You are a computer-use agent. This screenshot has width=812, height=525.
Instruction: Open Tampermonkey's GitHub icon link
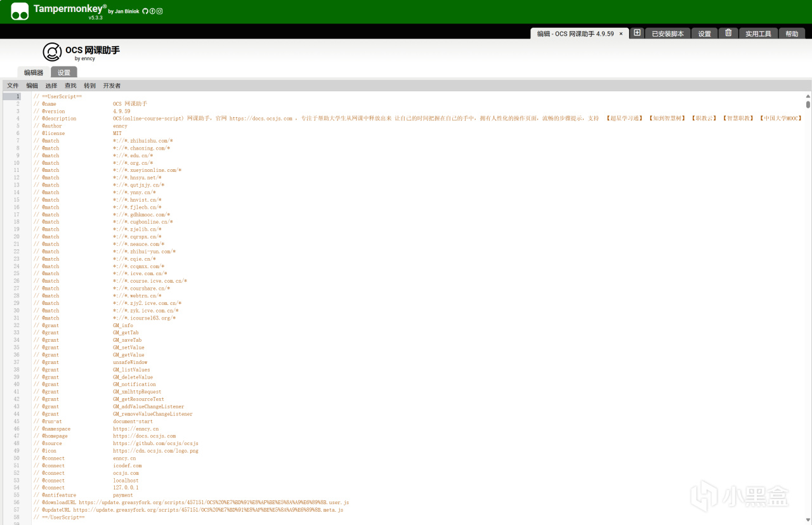[x=145, y=11]
